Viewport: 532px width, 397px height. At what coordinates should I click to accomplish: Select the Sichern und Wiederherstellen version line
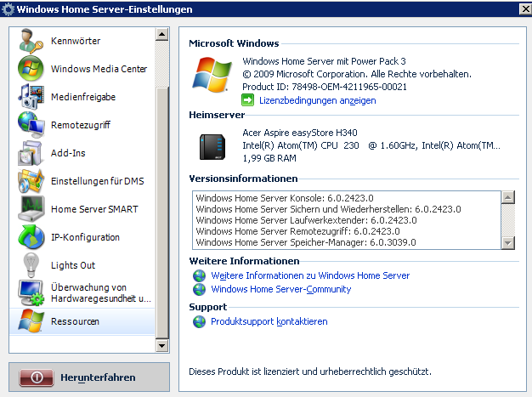point(328,209)
